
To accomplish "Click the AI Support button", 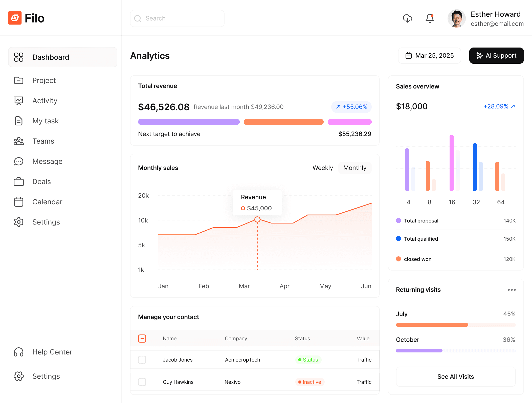I will (496, 56).
